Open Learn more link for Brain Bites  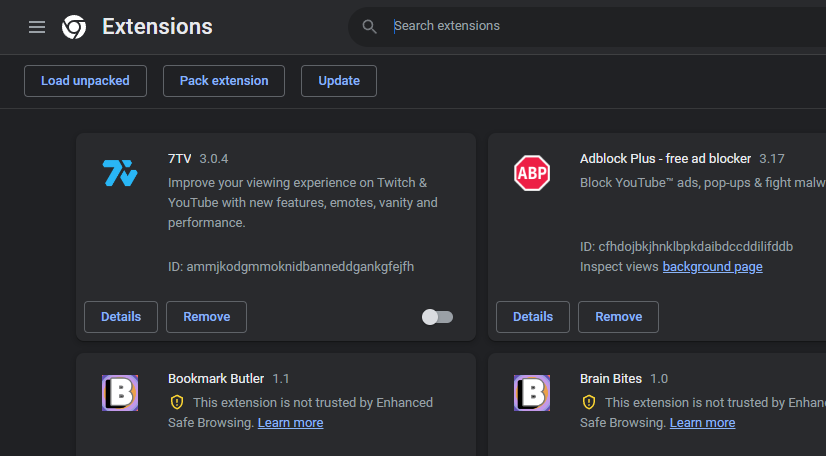pos(702,423)
